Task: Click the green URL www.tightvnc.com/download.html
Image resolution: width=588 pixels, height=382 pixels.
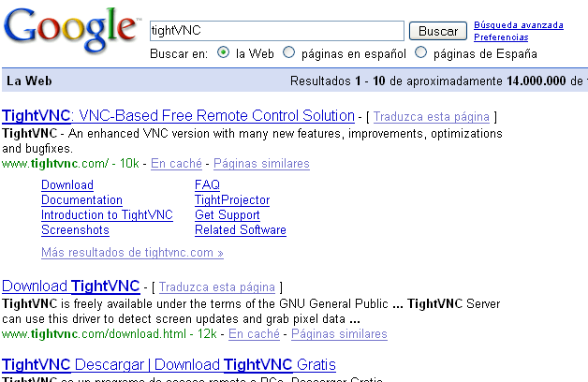Action: 94,333
